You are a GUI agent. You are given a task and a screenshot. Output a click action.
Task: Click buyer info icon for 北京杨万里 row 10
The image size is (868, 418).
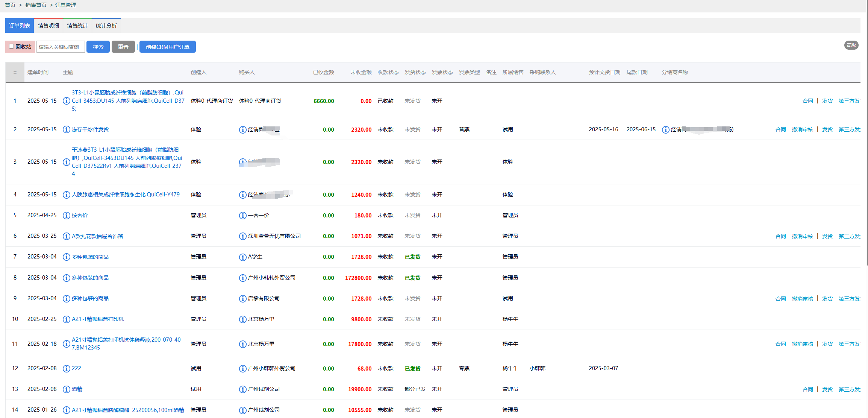coord(243,319)
